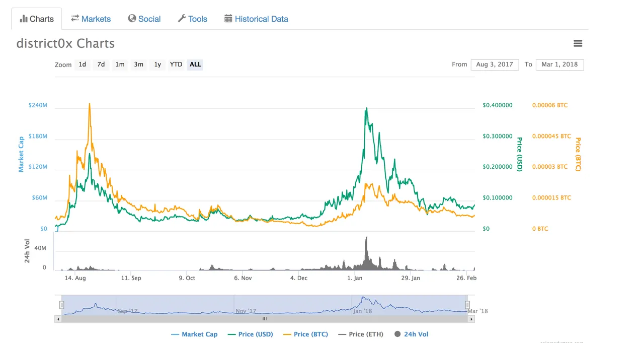Click the 26. Feb date axis label

tap(466, 278)
